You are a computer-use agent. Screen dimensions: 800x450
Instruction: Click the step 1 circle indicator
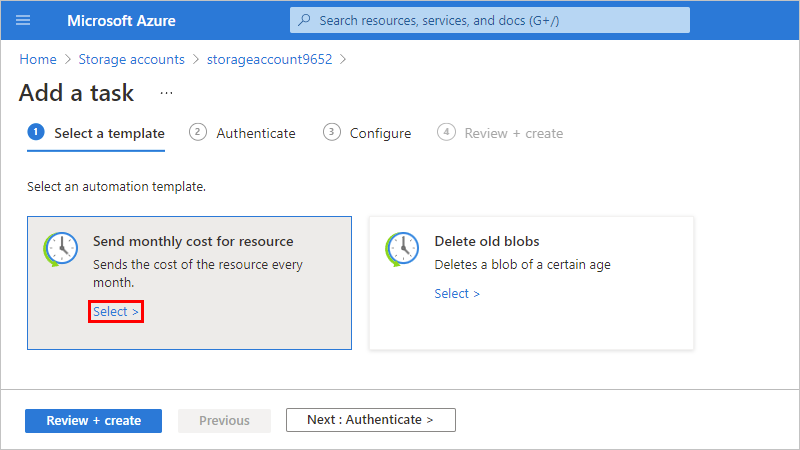36,133
